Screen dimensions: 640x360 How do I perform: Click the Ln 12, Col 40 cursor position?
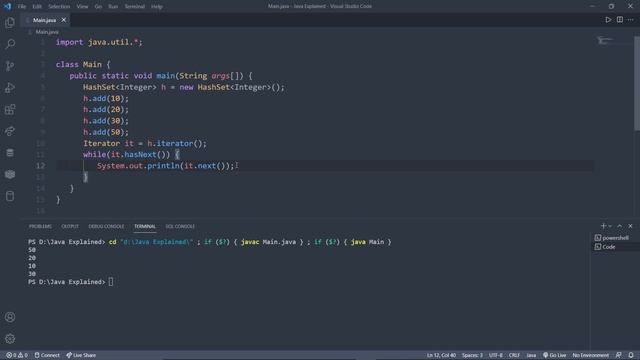pyautogui.click(x=441, y=355)
